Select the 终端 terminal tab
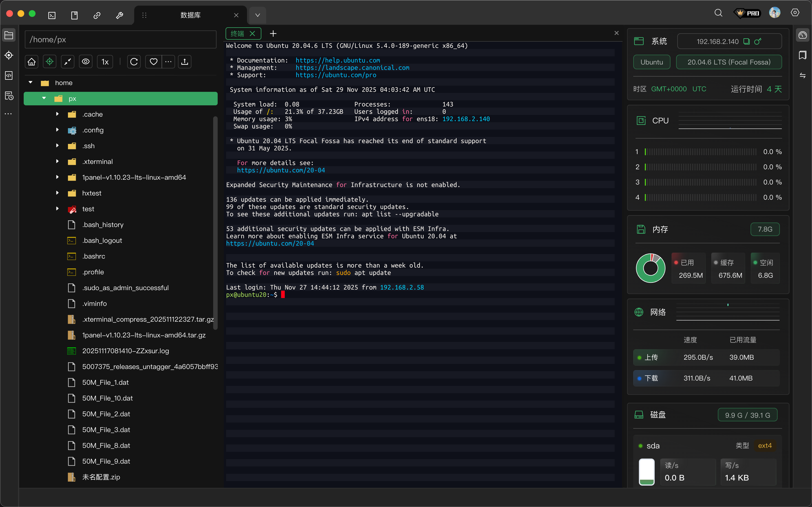812x507 pixels. point(238,34)
